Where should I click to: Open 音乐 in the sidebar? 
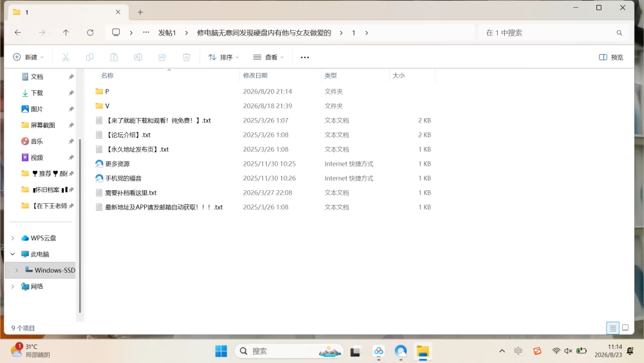point(37,141)
